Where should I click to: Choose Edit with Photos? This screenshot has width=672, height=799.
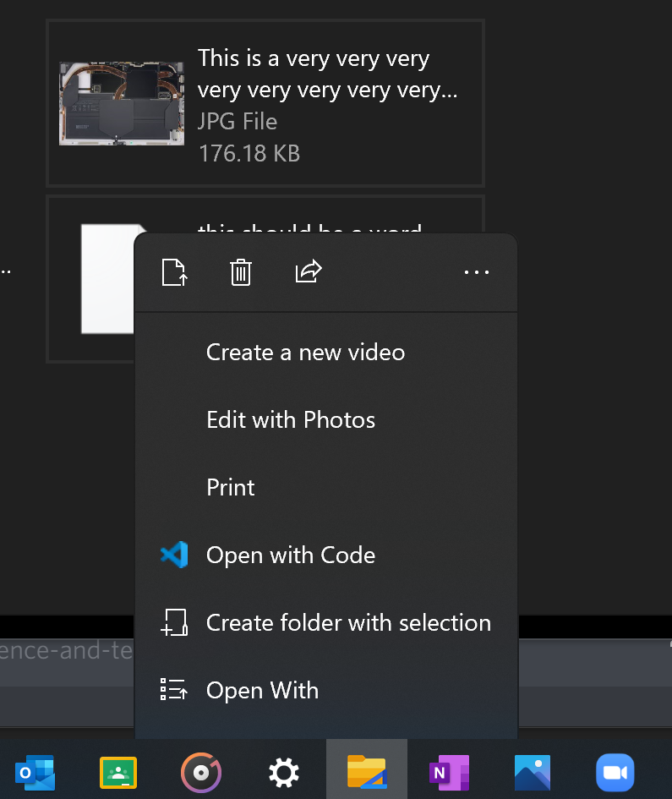click(290, 419)
